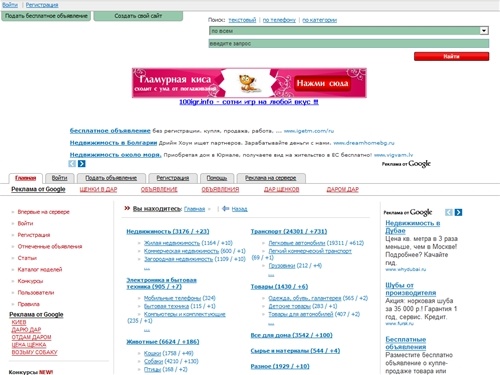This screenshot has height=375, width=500.
Task: Click 'ДАРОМ ДАР' ad link
Action: click(343, 189)
